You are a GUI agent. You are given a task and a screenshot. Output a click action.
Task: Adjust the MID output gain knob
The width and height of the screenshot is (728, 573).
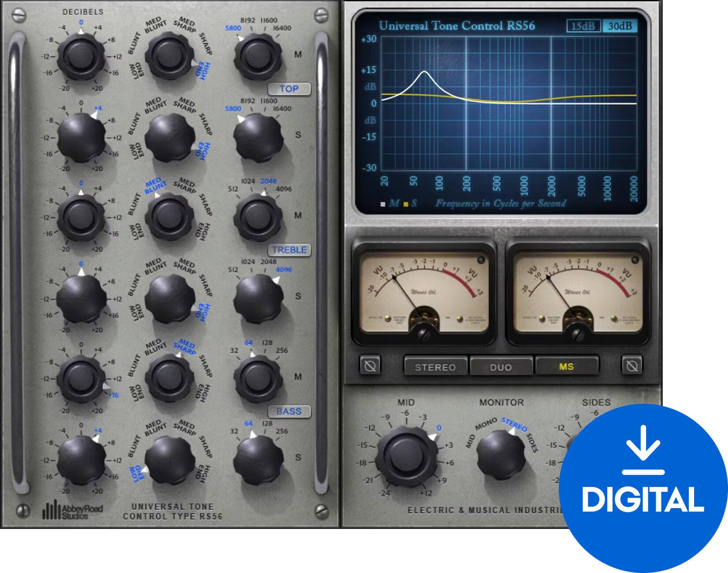point(408,455)
